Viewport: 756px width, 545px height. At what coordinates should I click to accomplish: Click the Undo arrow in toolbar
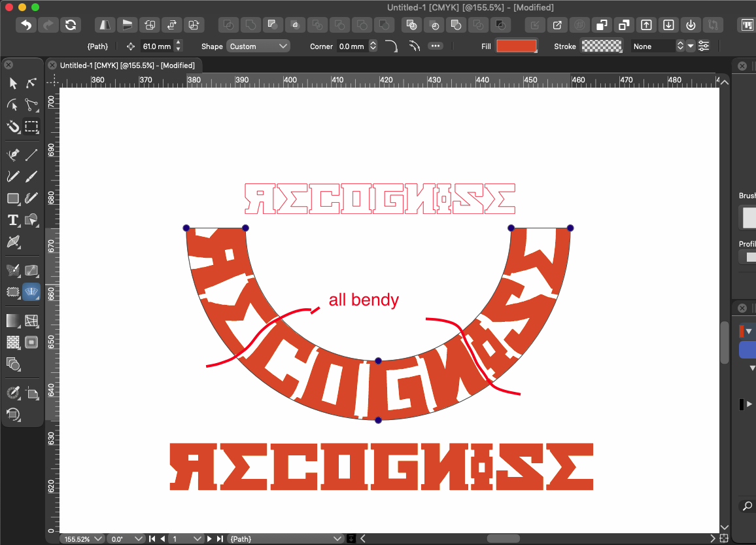26,25
